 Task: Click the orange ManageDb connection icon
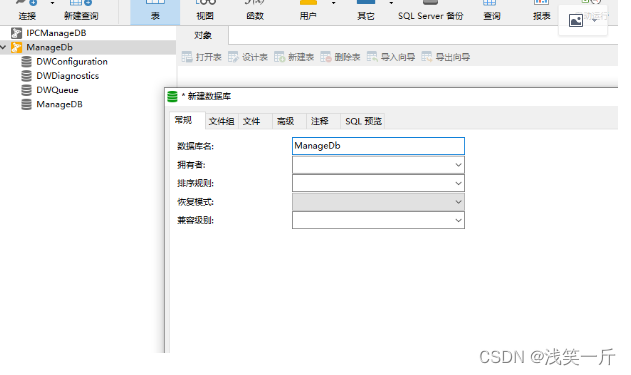click(x=16, y=47)
